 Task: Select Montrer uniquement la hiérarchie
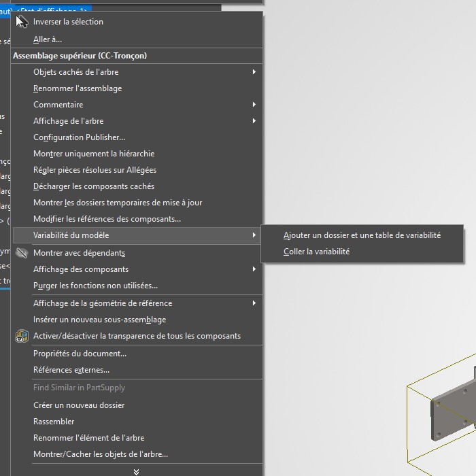coord(94,154)
